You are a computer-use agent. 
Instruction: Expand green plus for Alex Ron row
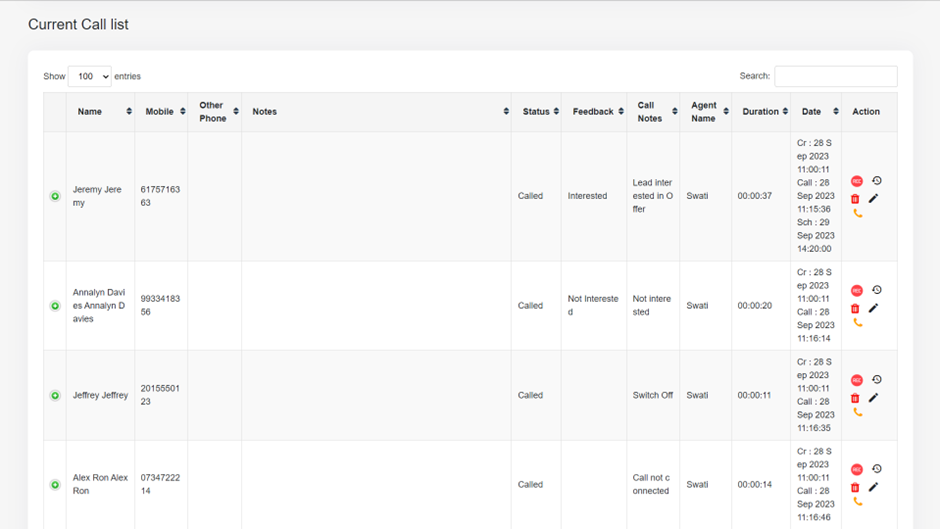point(55,485)
